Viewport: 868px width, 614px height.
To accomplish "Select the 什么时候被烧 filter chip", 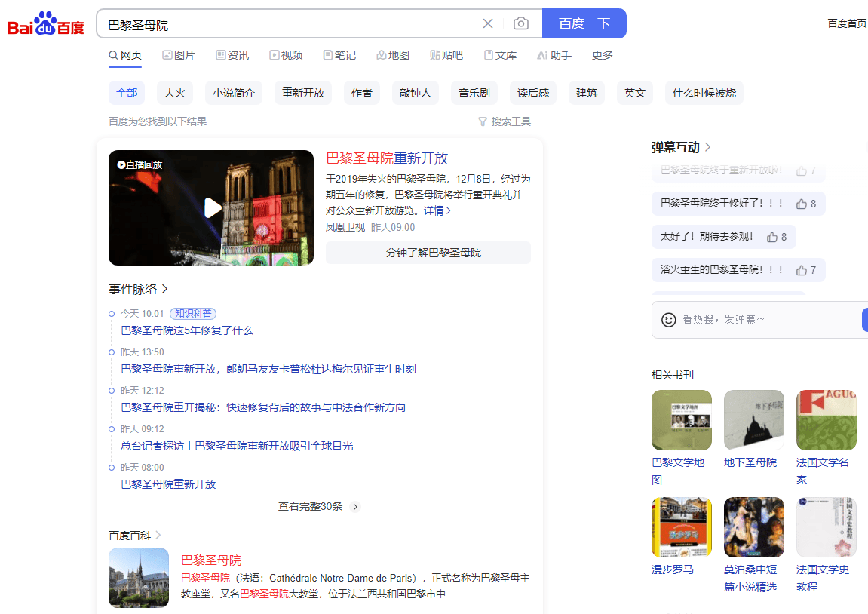I will pyautogui.click(x=704, y=93).
